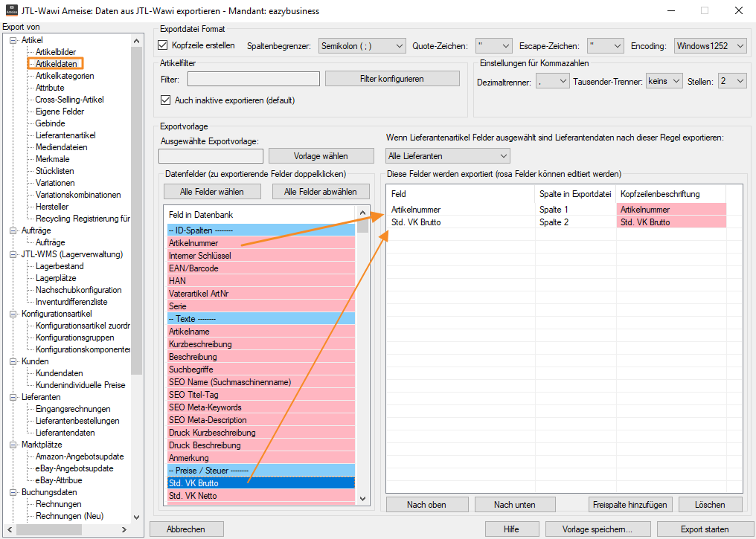Collapse the JTL-WMS (Lagerverwaltung) node

(13, 254)
